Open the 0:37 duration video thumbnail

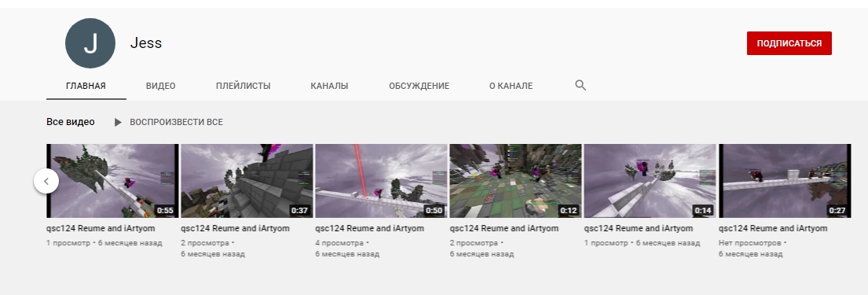(247, 181)
